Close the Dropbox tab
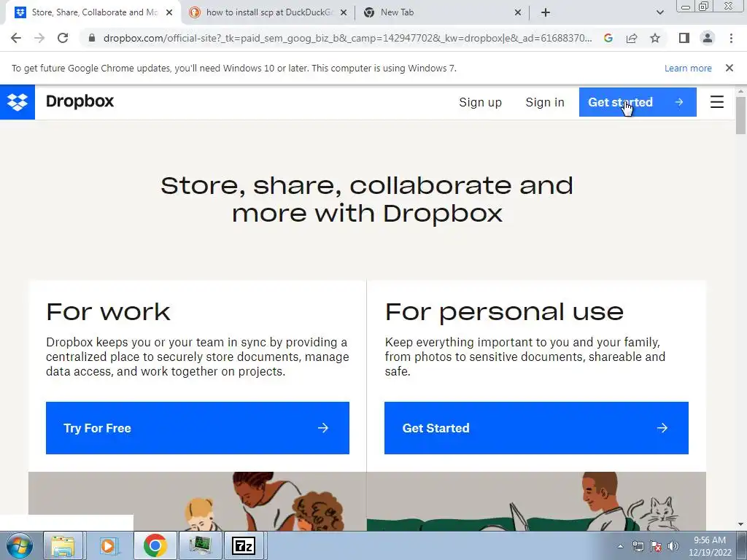The width and height of the screenshot is (747, 560). tap(169, 12)
